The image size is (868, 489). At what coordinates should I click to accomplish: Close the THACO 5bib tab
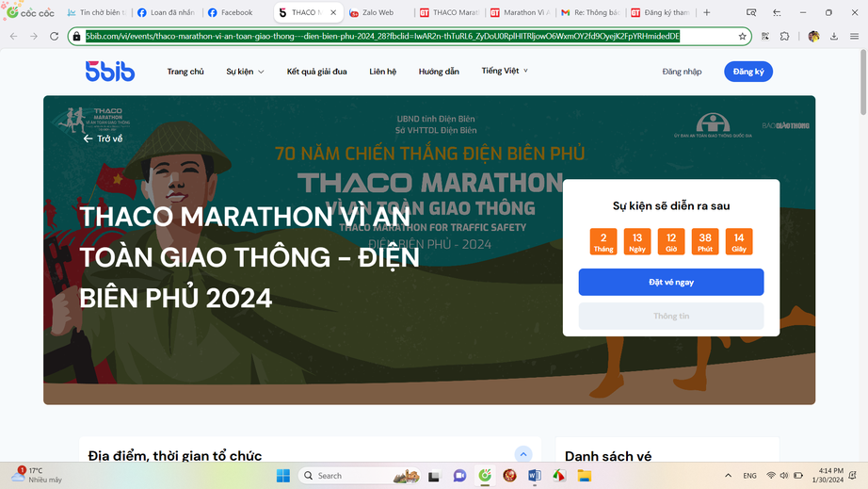click(x=333, y=12)
